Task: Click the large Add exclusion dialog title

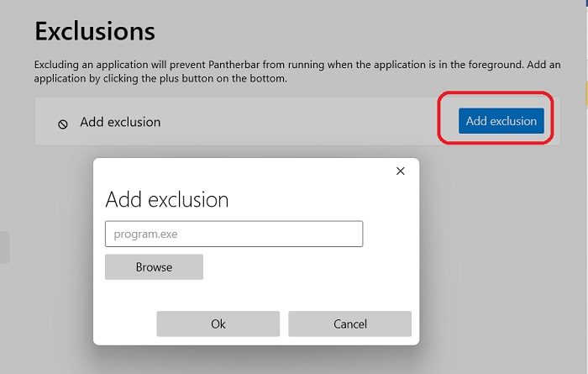Action: point(166,200)
